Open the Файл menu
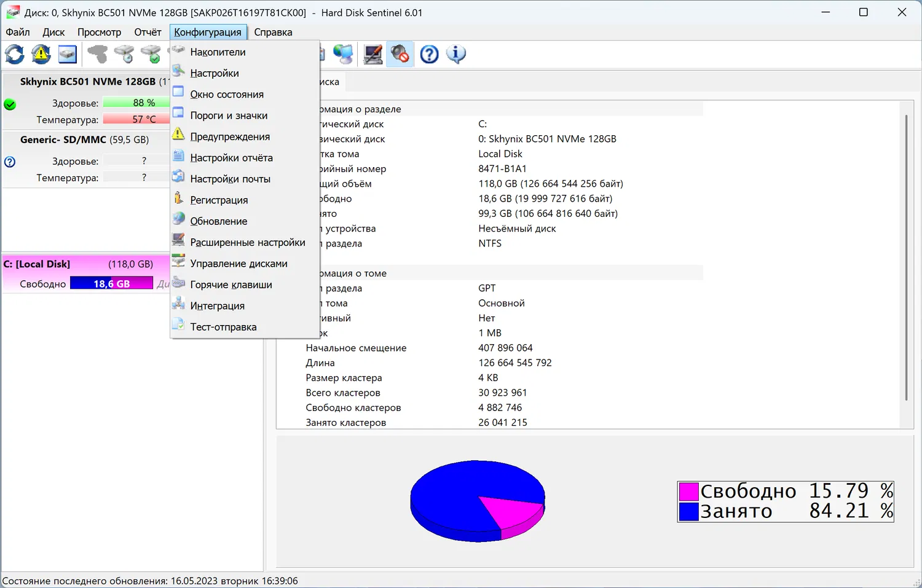 (x=18, y=32)
